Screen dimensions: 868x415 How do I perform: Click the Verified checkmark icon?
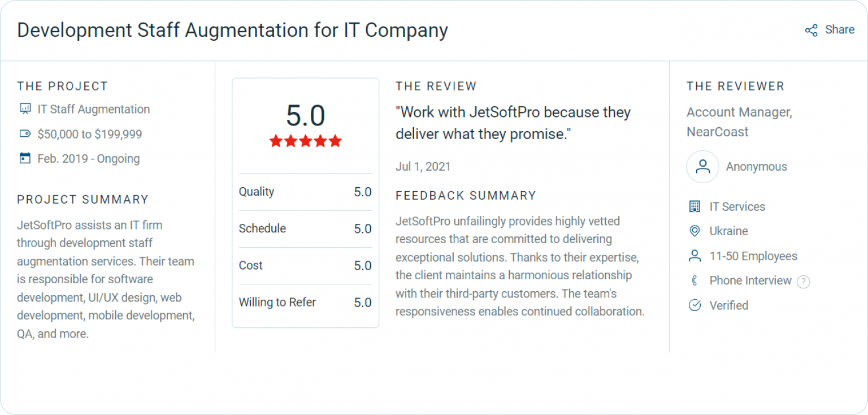pos(695,305)
